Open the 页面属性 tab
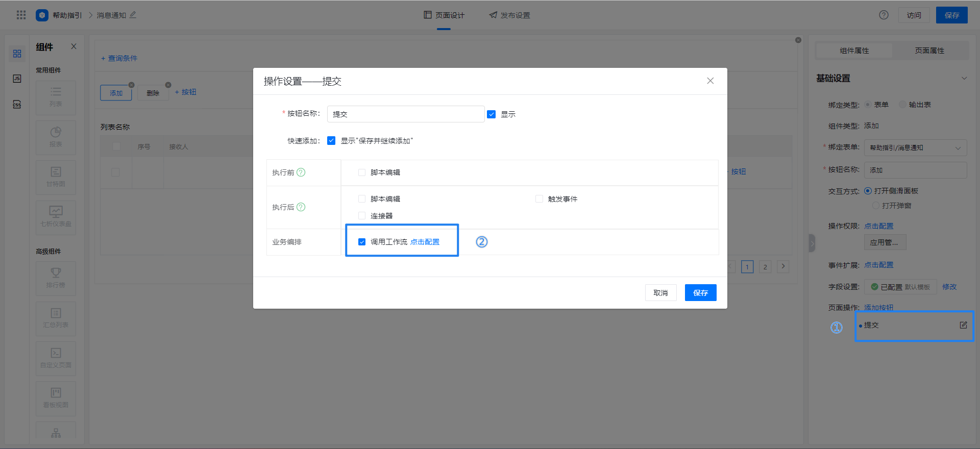 929,51
